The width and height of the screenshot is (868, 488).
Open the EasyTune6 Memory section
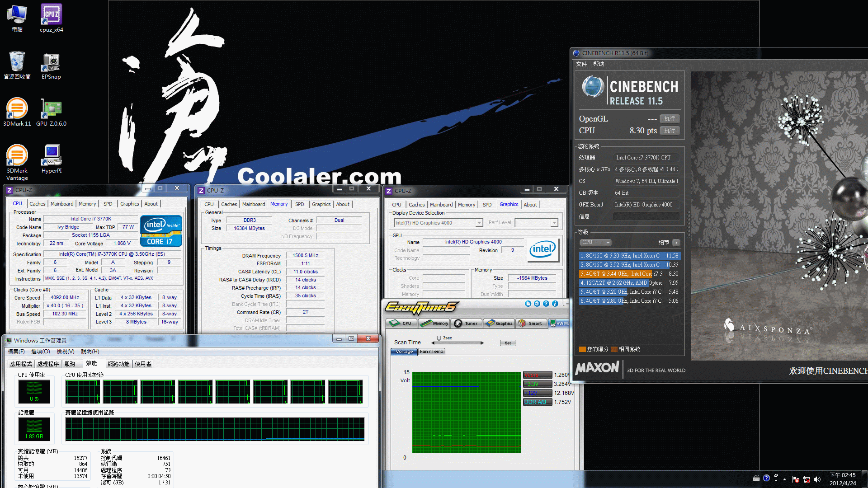434,323
